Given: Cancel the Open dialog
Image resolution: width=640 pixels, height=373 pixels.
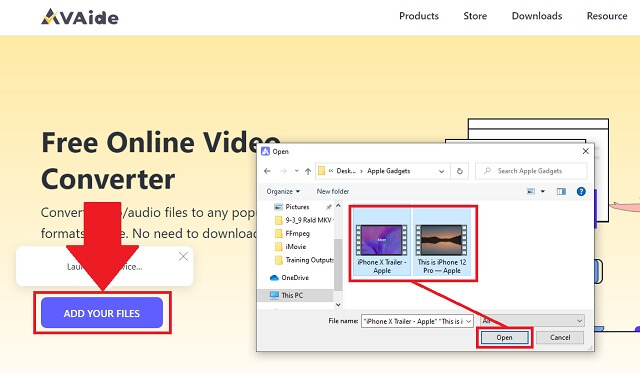Looking at the screenshot, I should click(x=560, y=337).
